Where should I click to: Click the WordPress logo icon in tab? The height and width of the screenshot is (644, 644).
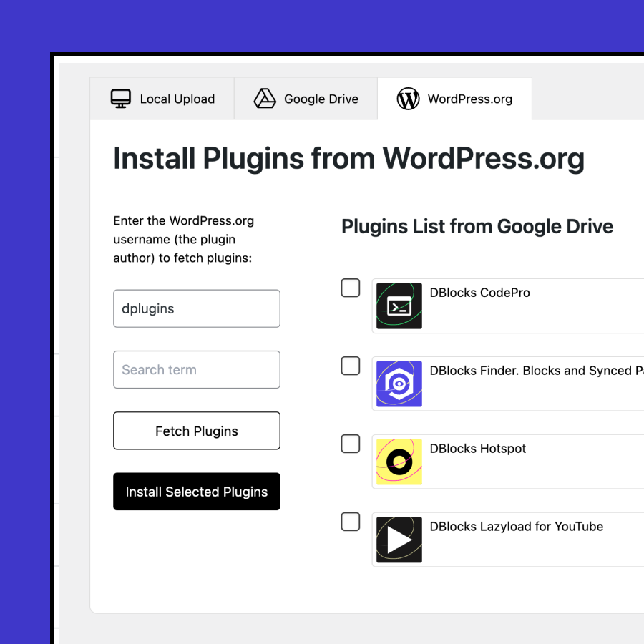(408, 99)
